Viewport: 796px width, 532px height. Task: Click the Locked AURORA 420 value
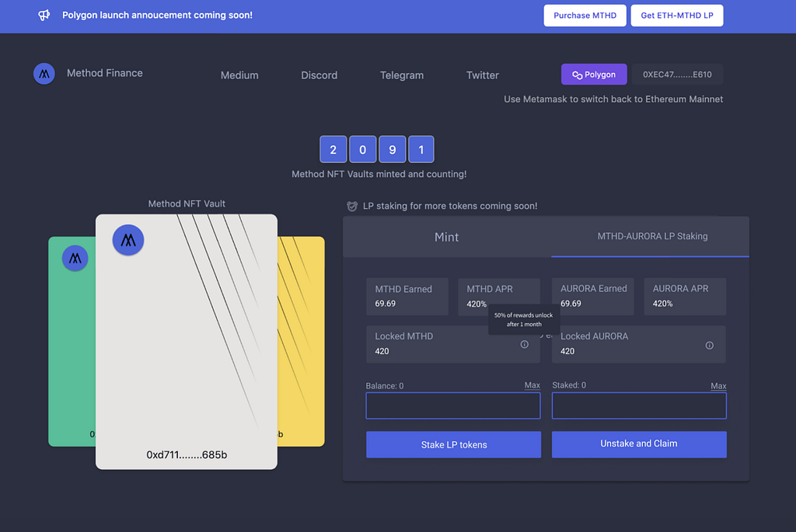pos(567,352)
